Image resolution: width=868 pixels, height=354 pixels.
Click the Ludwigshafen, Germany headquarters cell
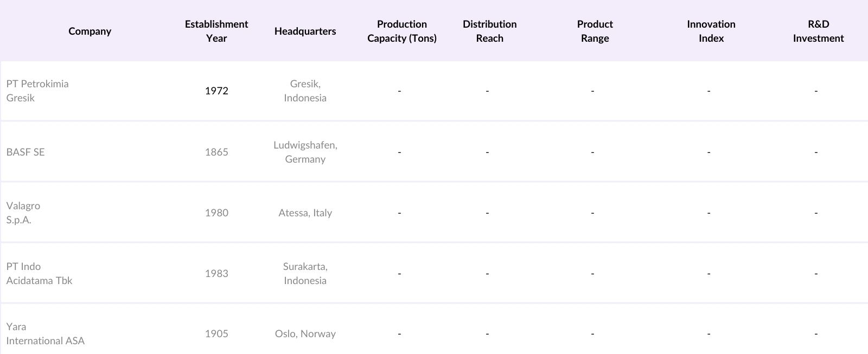pos(305,152)
